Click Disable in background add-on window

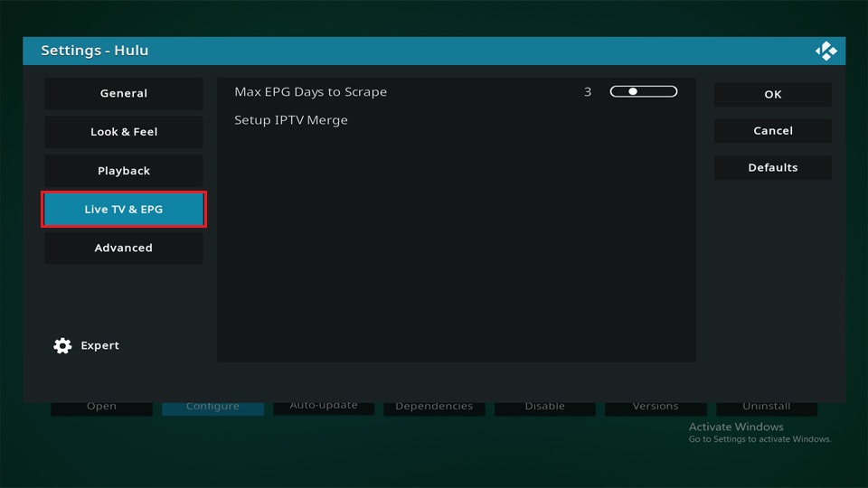[544, 408]
